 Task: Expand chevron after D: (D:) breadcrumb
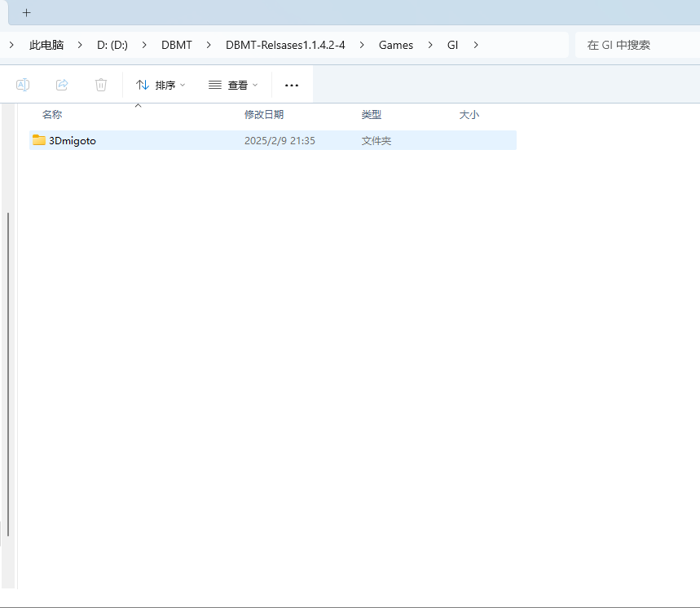click(x=144, y=45)
